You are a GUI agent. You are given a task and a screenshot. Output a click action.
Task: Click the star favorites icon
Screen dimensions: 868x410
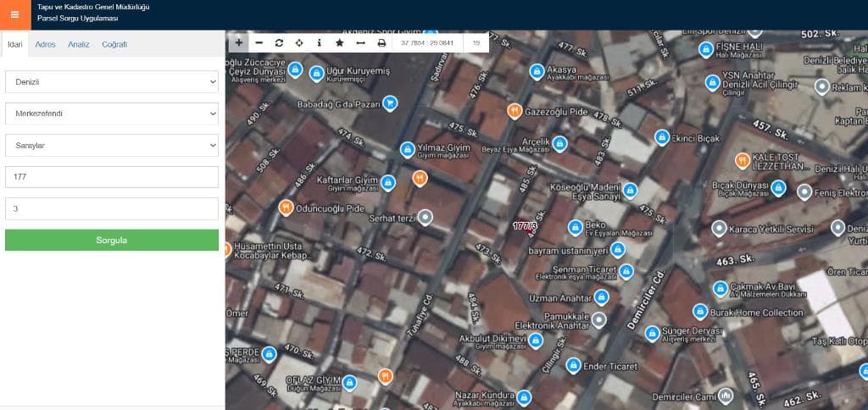pyautogui.click(x=340, y=42)
